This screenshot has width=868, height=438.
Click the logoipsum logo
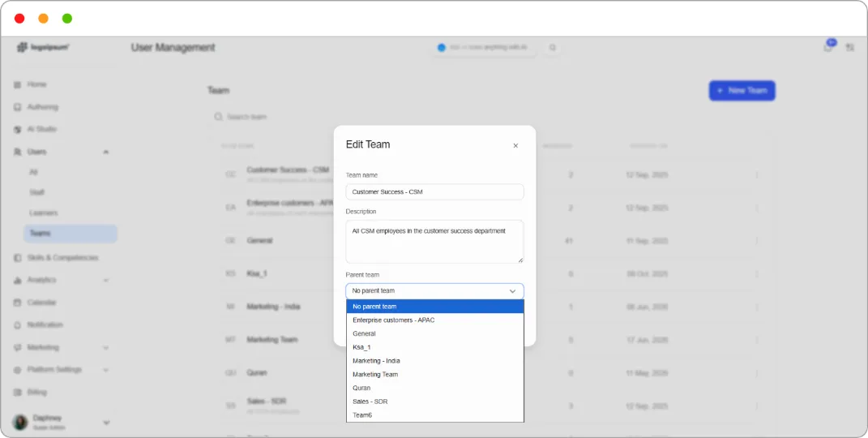click(43, 48)
